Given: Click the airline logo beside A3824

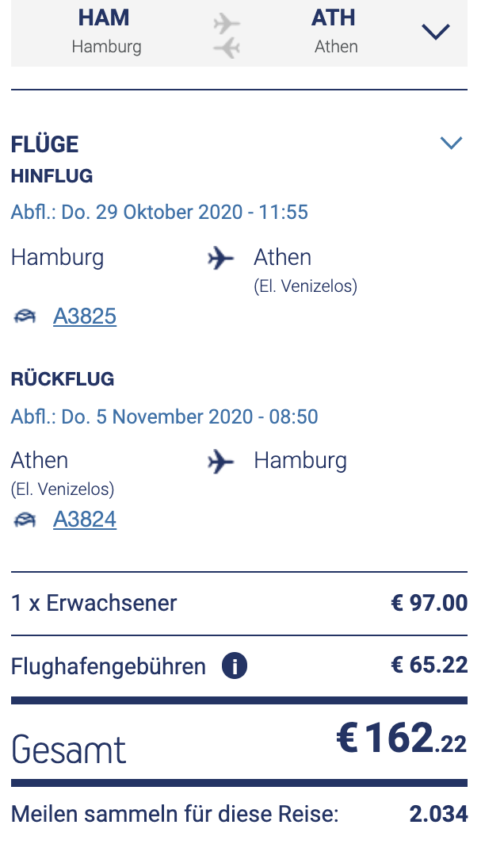Looking at the screenshot, I should [x=25, y=520].
